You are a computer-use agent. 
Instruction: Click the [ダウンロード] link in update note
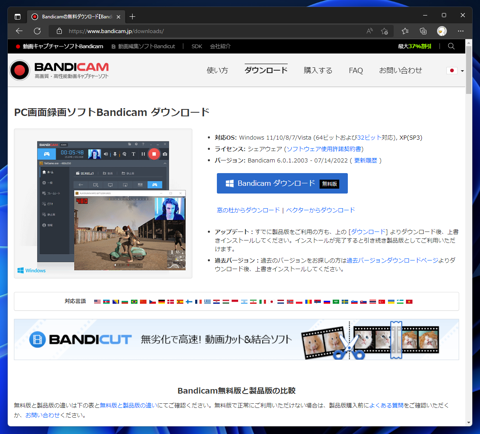tap(368, 232)
